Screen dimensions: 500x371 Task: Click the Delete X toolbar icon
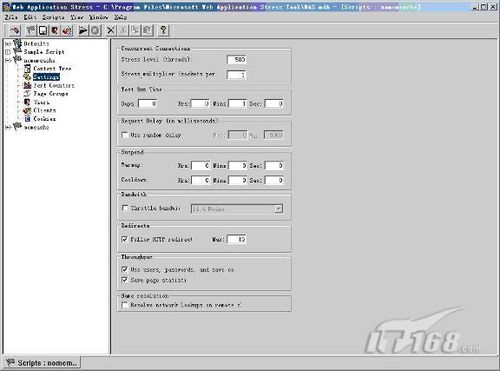[111, 31]
